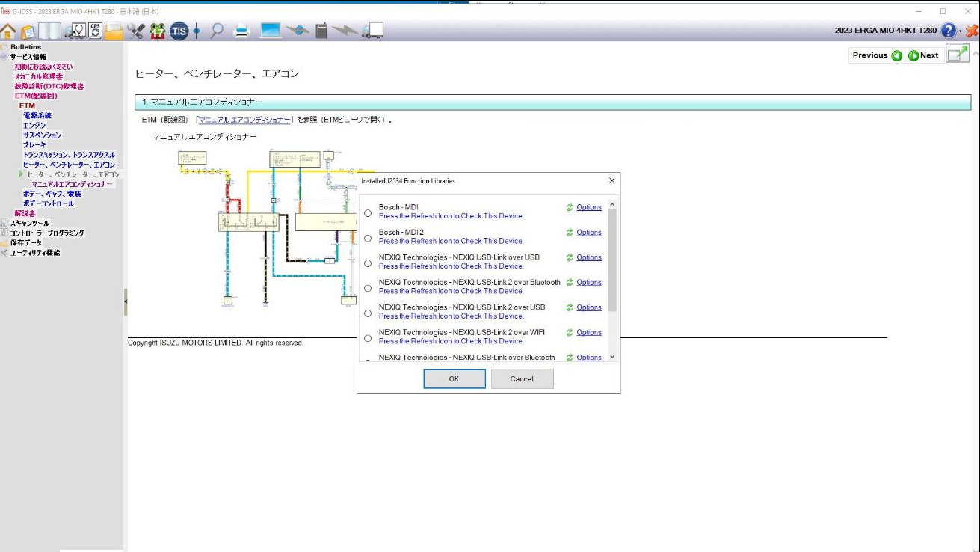
Task: Open the CPS programming toolbar icon
Action: click(x=96, y=31)
